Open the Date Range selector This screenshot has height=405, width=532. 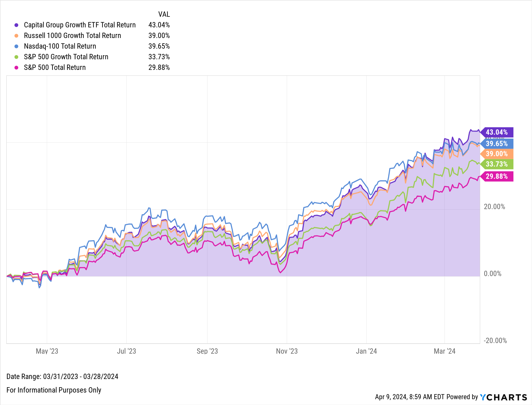pos(63,377)
